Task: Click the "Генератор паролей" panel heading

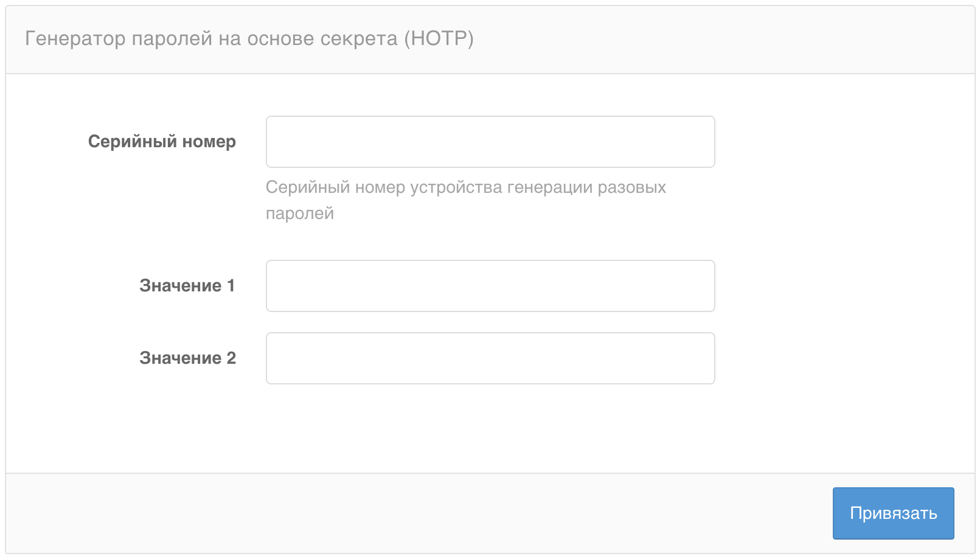Action: click(x=249, y=39)
